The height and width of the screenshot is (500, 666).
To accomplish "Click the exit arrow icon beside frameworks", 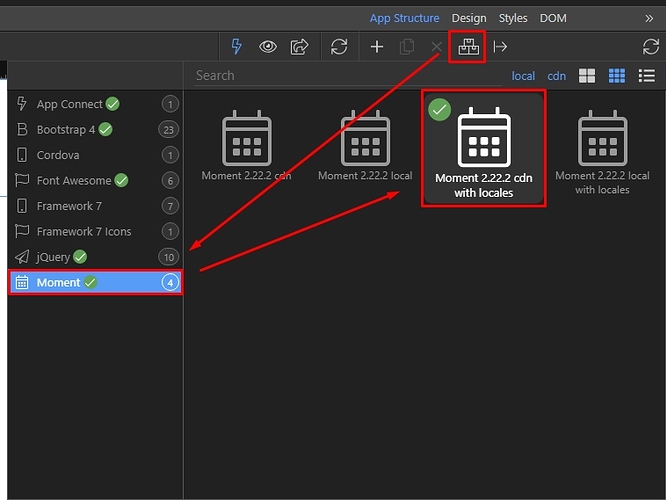I will click(x=500, y=47).
